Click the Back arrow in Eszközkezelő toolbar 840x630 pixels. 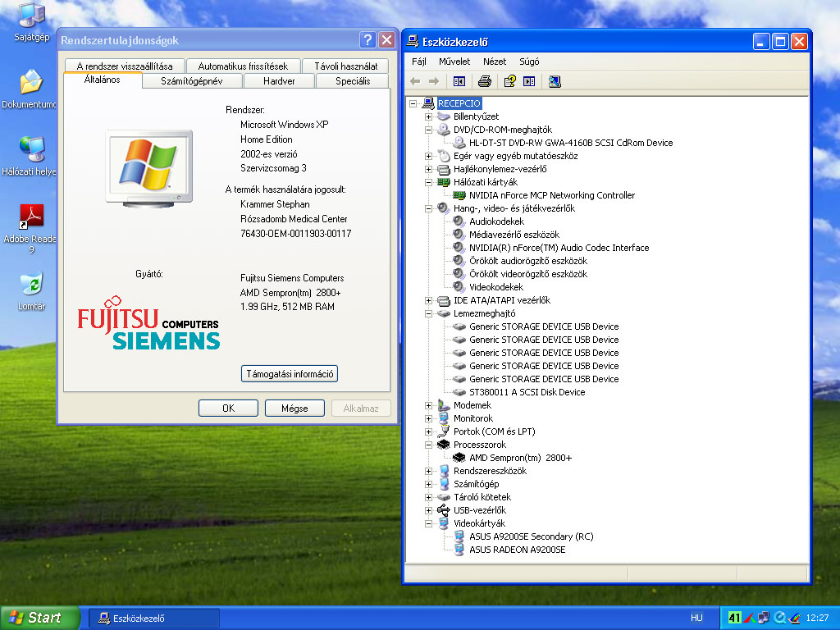(414, 81)
